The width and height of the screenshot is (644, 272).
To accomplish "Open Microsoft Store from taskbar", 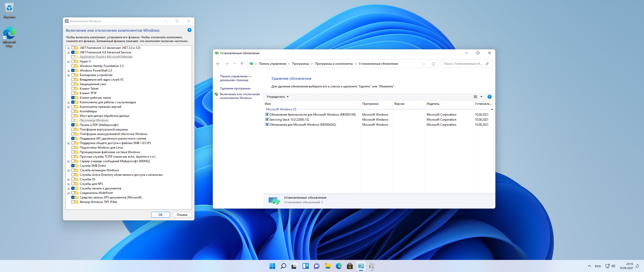I will pyautogui.click(x=350, y=266).
